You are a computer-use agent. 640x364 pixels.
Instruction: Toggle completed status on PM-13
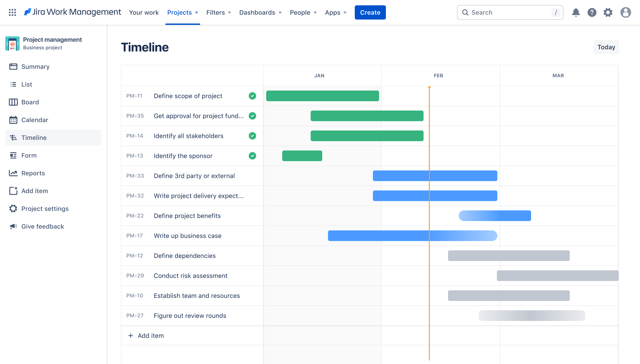point(252,156)
